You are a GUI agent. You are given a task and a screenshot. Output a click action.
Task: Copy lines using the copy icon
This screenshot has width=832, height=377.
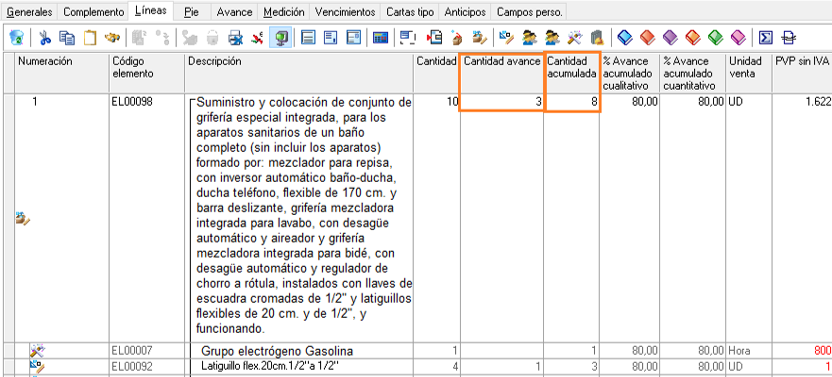[67, 37]
